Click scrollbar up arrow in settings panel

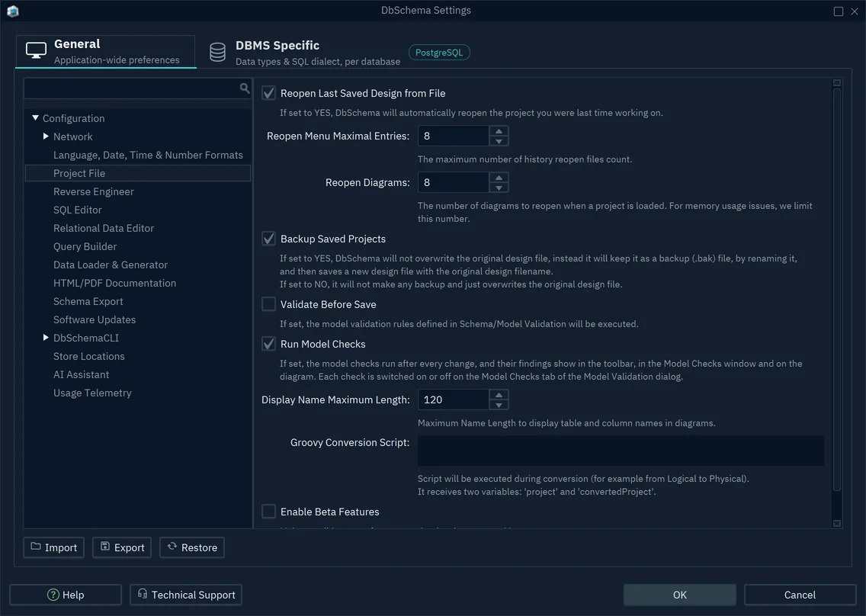coord(837,83)
